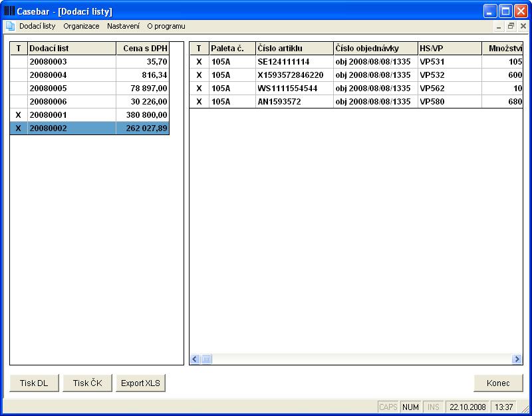Restore the inner Dodací listy child window
The width and height of the screenshot is (532, 416).
(511, 26)
